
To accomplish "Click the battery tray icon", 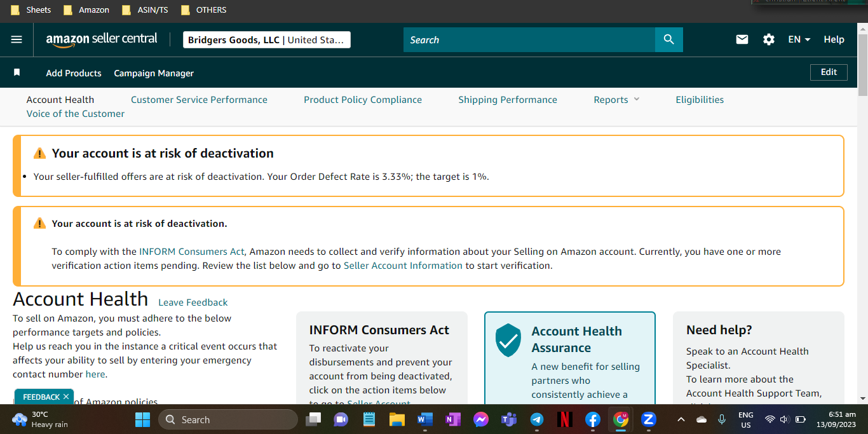I will click(x=801, y=419).
